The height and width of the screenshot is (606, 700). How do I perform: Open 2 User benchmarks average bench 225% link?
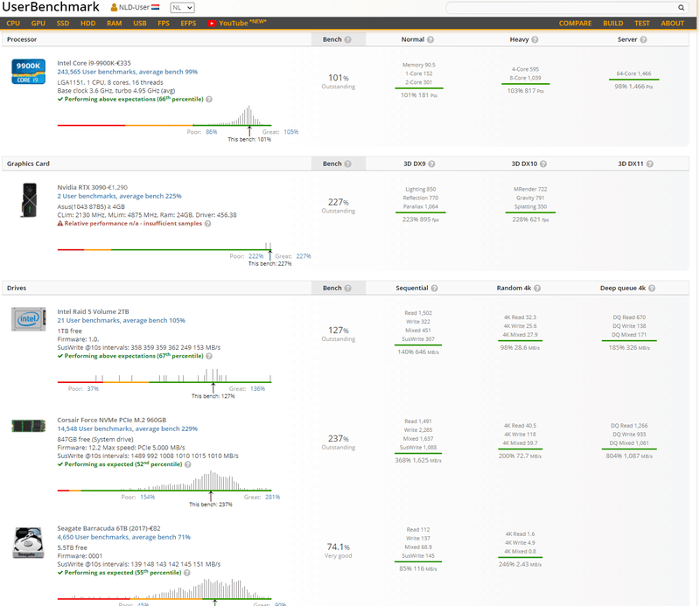pyautogui.click(x=119, y=197)
